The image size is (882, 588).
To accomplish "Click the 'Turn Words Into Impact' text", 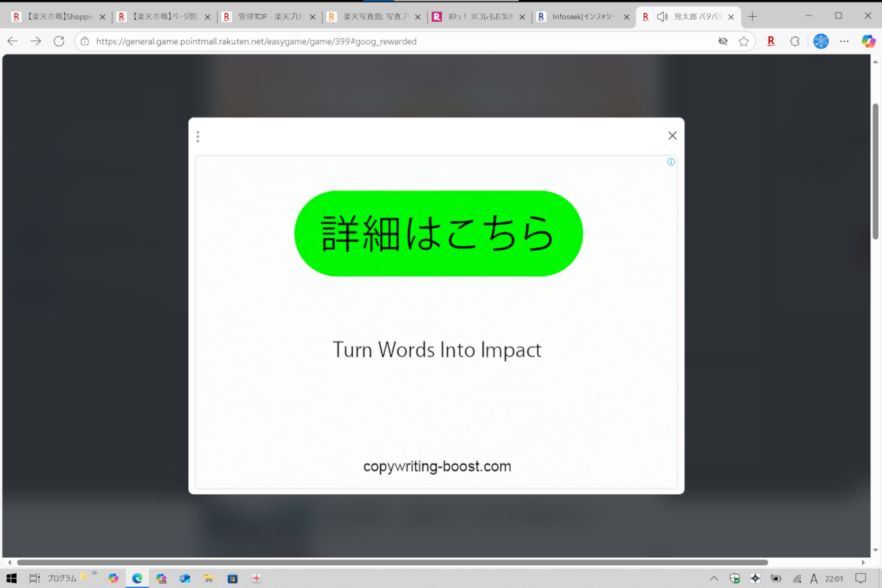I will (437, 349).
